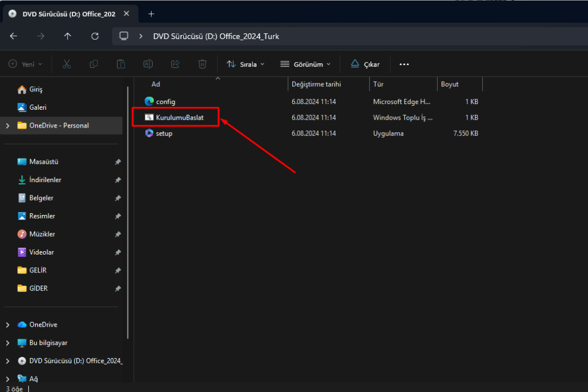Image resolution: width=588 pixels, height=392 pixels.
Task: Click the Paste clipboard icon
Action: coord(121,64)
